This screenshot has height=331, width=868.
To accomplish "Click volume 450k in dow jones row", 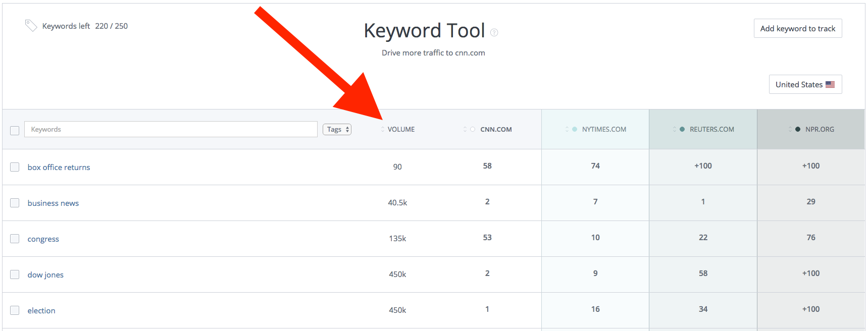I will click(x=397, y=274).
